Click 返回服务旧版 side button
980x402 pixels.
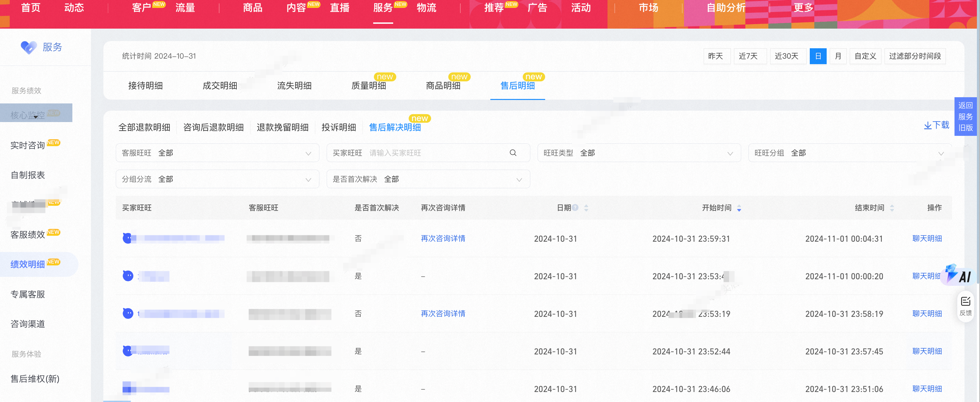(965, 117)
